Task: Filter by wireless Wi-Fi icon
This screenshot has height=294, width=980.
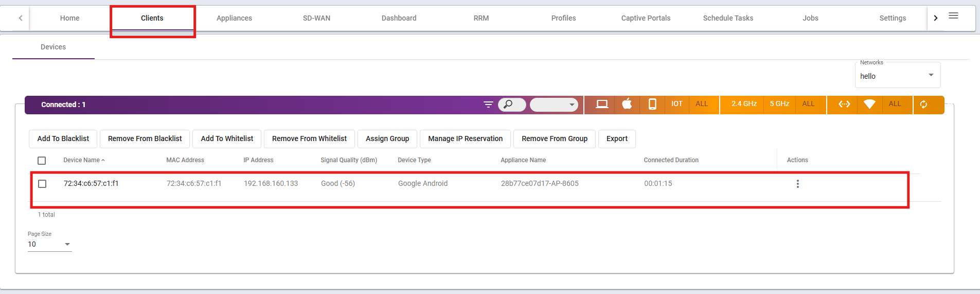Action: (869, 104)
